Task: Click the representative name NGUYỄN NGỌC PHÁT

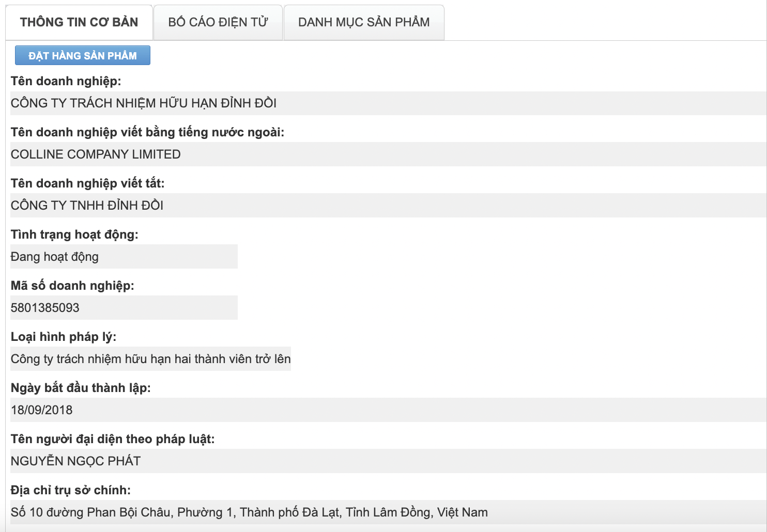Action: (x=76, y=461)
